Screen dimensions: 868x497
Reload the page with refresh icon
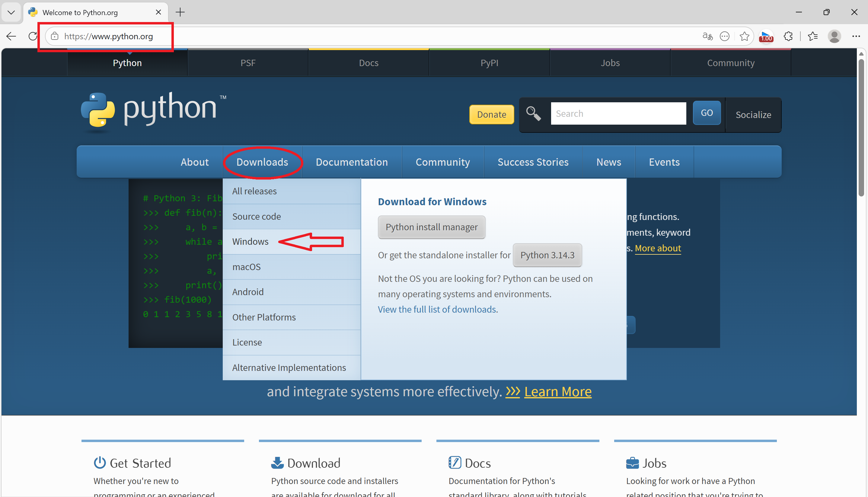33,36
